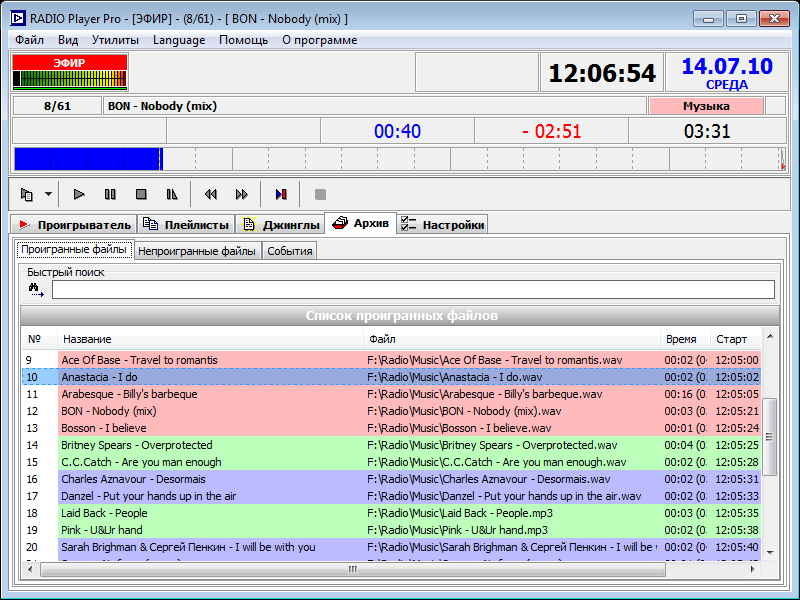Select the Архив tab

(x=361, y=223)
